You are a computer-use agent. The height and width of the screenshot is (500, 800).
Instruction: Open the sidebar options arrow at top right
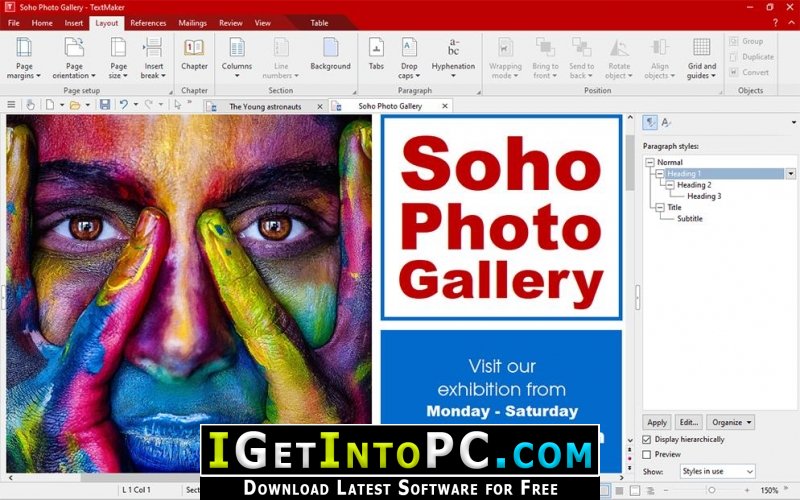[x=793, y=122]
